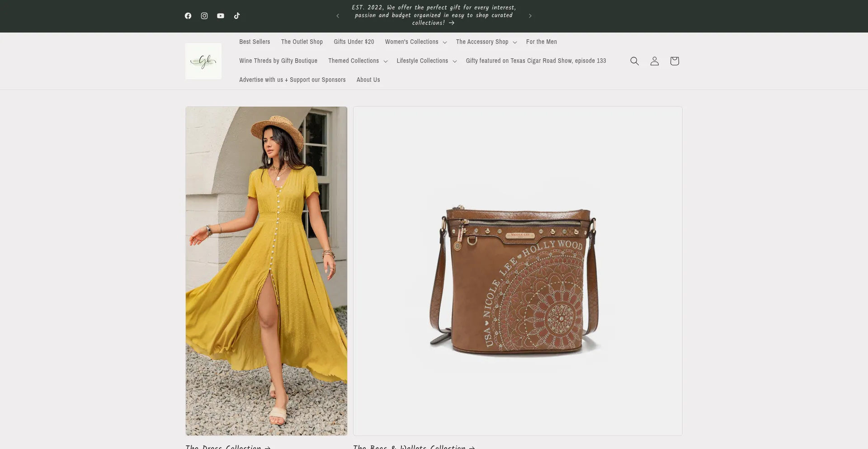Expand the Themed Collections dropdown
The image size is (868, 449).
point(358,61)
